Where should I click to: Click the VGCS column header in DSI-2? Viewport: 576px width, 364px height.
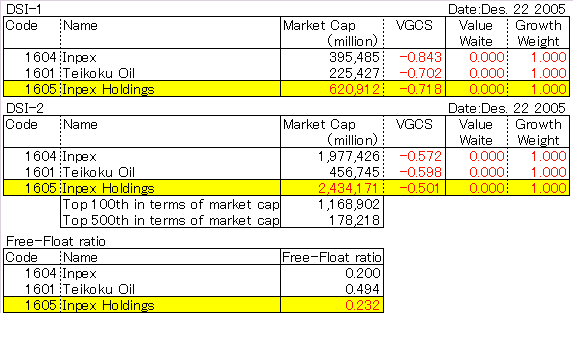coord(414,125)
